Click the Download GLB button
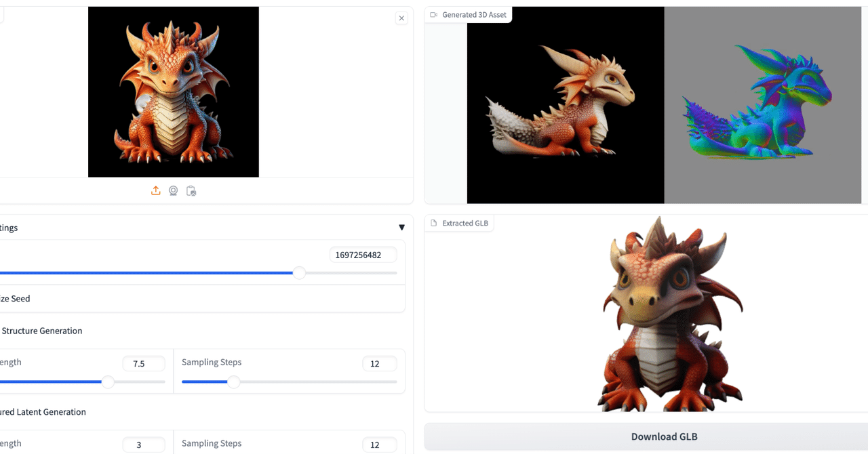Image resolution: width=868 pixels, height=454 pixels. click(x=664, y=436)
